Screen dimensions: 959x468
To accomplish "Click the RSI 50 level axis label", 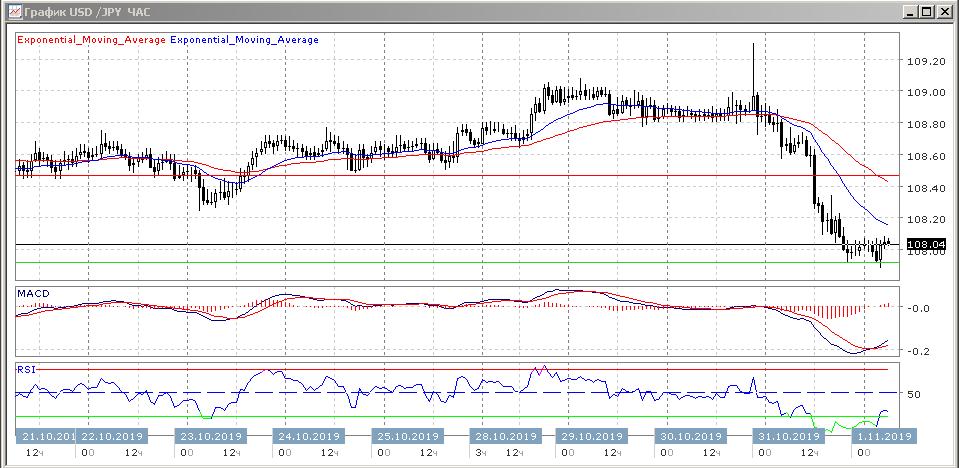I will pyautogui.click(x=913, y=394).
